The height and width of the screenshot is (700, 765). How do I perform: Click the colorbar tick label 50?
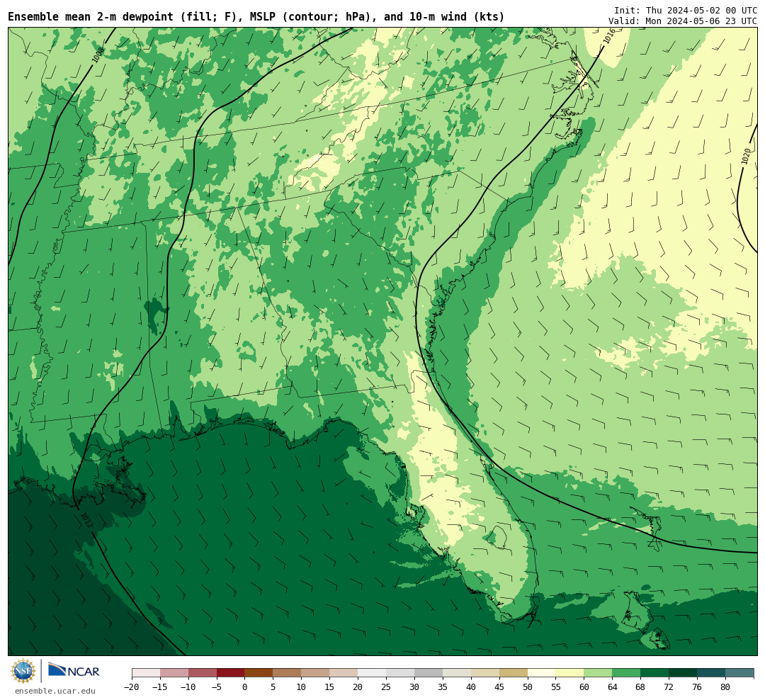pyautogui.click(x=528, y=687)
